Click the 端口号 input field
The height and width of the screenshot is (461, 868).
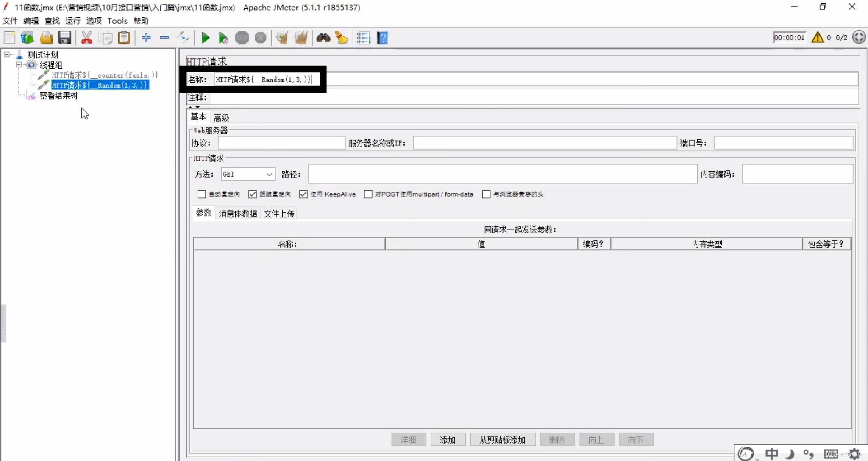tap(783, 143)
